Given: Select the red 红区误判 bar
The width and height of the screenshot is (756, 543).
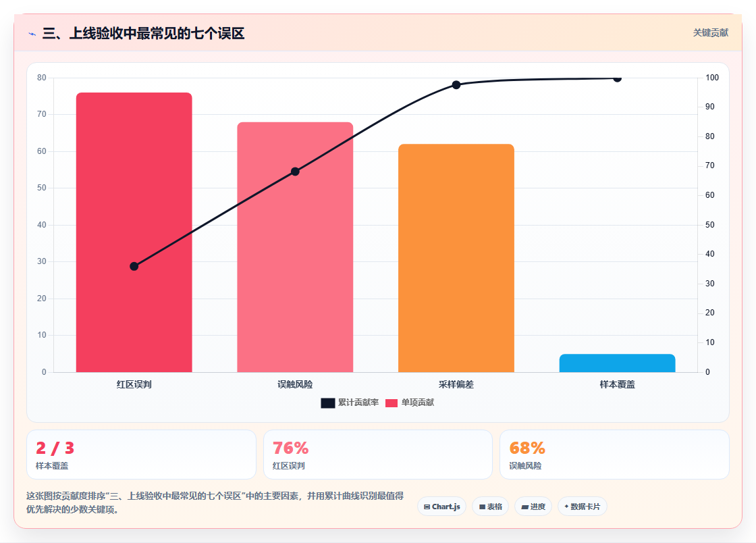Looking at the screenshot, I should pyautogui.click(x=134, y=232).
